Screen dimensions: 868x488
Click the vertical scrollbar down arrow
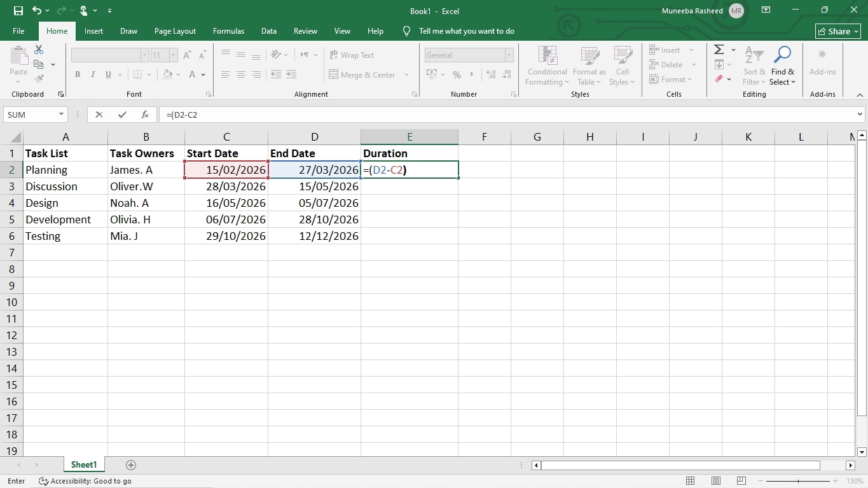pos(862,452)
